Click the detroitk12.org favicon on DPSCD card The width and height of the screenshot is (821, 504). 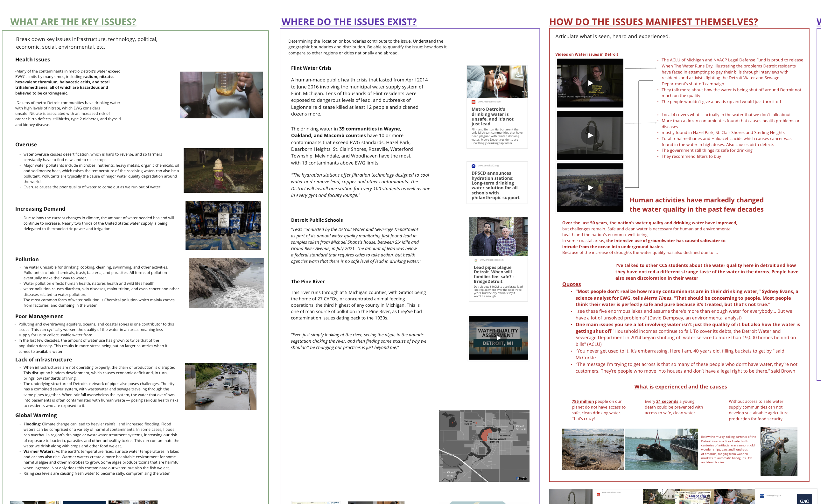473,166
